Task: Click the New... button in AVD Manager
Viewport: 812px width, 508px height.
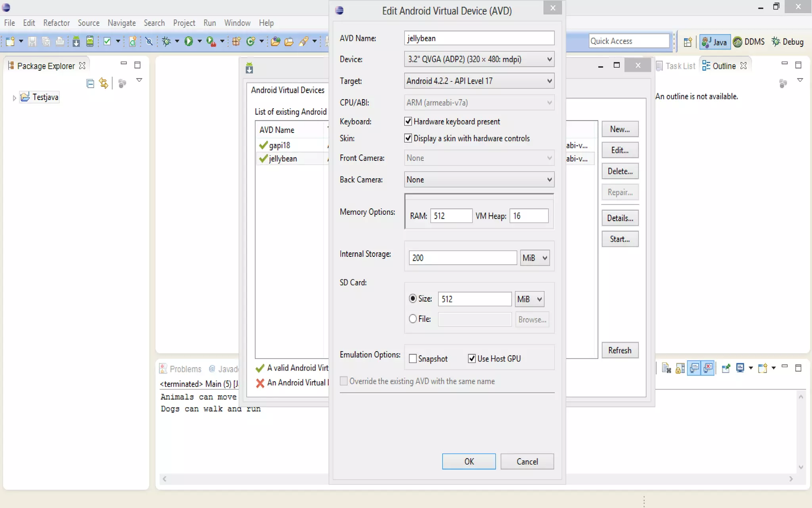Action: click(620, 129)
